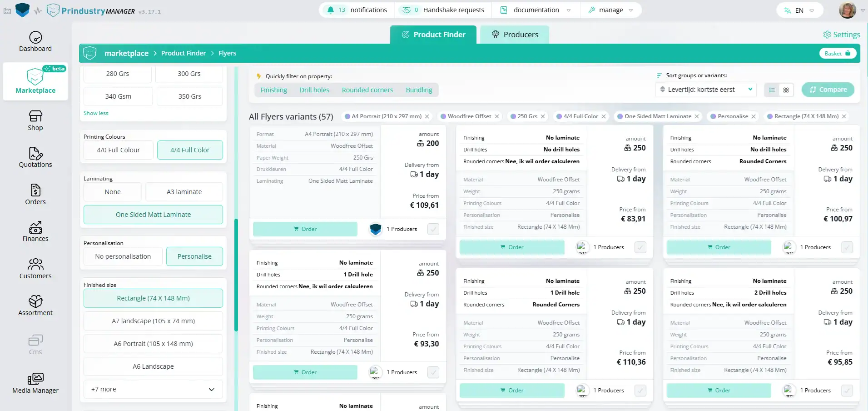Open the sort order dropdown
The width and height of the screenshot is (868, 411).
point(706,90)
